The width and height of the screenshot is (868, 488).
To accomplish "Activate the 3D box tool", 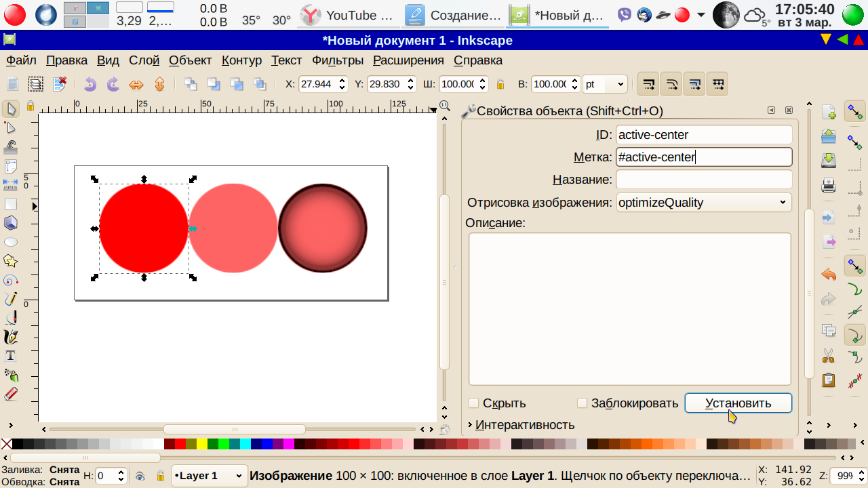I will point(10,223).
